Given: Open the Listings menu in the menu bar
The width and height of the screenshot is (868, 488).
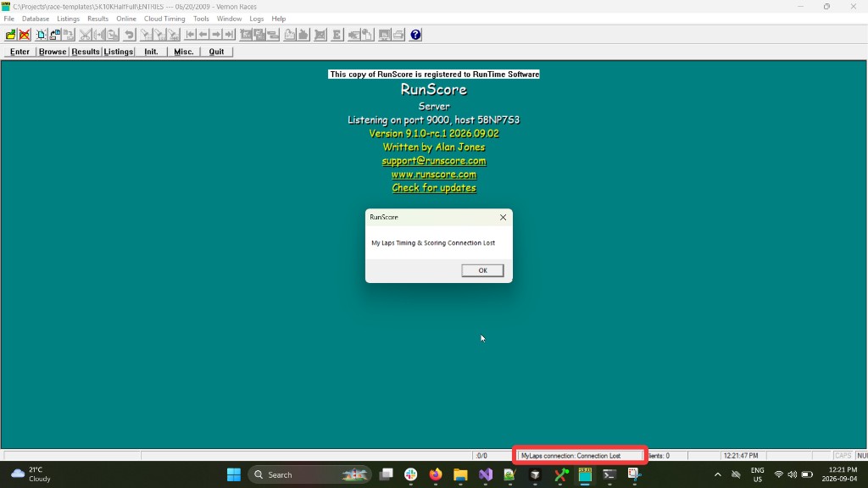Looking at the screenshot, I should 68,19.
